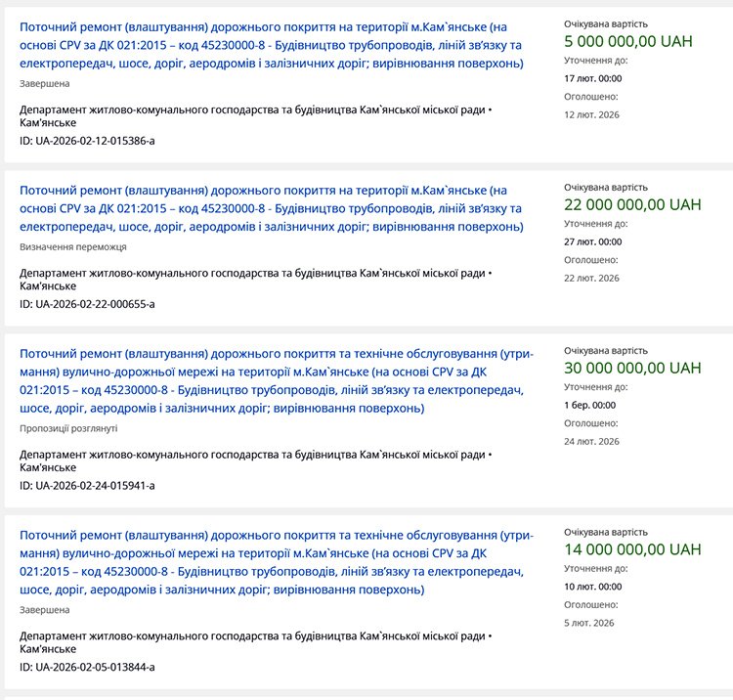This screenshot has width=733, height=700.
Task: Click the '27 лют. 00:00' clarification deadline
Action: point(592,241)
